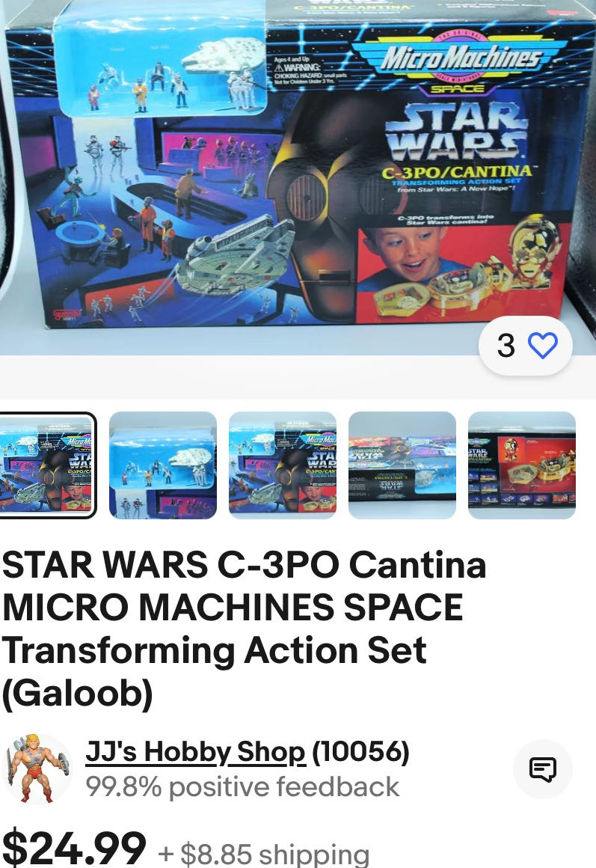The height and width of the screenshot is (868, 596).
Task: Tap the listing title text
Action: (x=244, y=629)
